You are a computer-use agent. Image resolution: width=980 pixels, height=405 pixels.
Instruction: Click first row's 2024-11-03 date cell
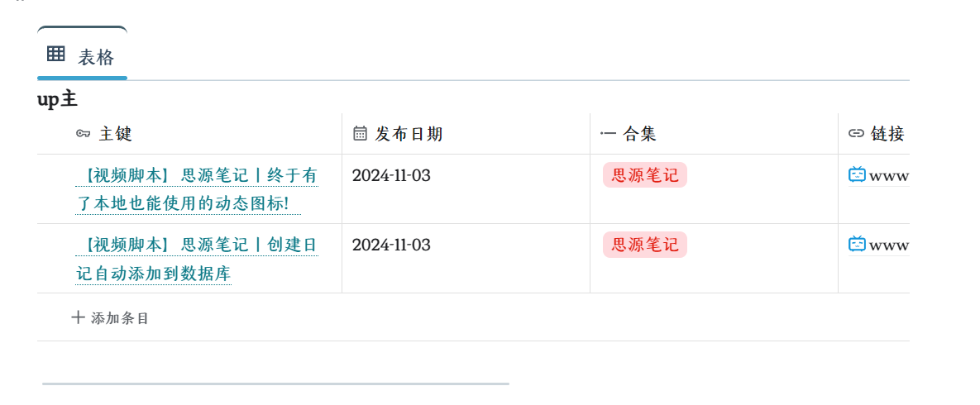tap(391, 175)
